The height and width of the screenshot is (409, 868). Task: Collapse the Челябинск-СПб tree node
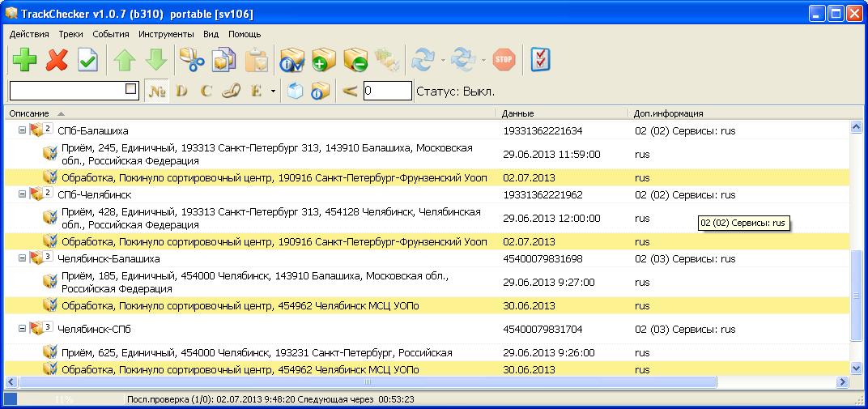point(23,330)
